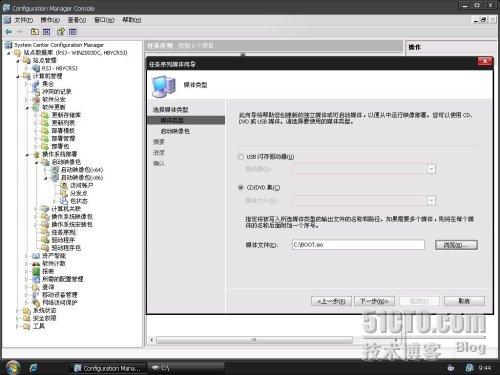Click the Up one level toolbar icon

click(x=35, y=32)
